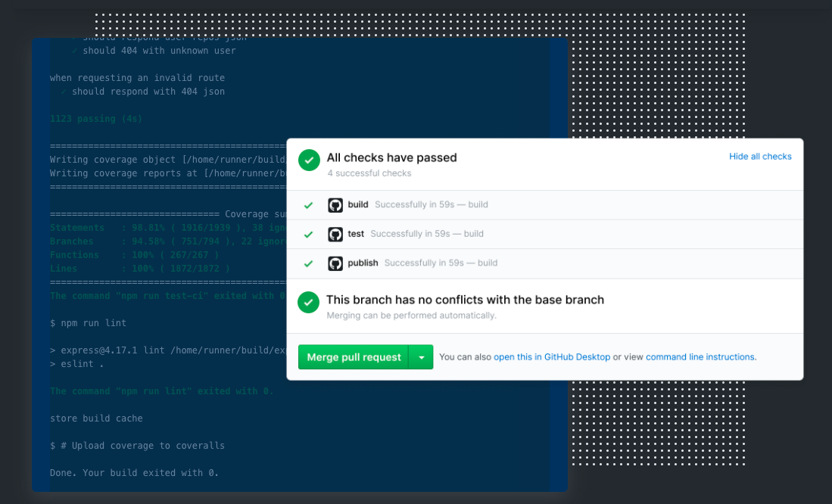Follow the open this in GitHub Desktop link
Image resolution: width=832 pixels, height=504 pixels.
552,357
